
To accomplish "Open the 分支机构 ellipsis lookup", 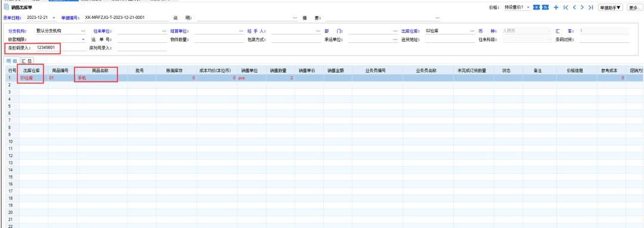I will 83,31.
